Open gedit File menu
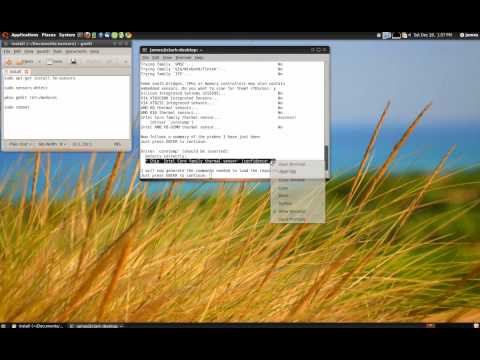This screenshot has width=480, height=360. [x=7, y=52]
